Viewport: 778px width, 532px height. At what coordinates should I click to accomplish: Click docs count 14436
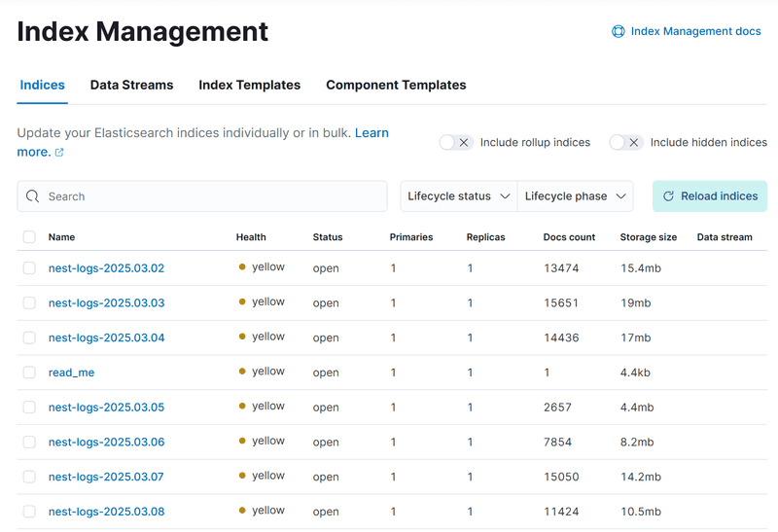tap(561, 337)
